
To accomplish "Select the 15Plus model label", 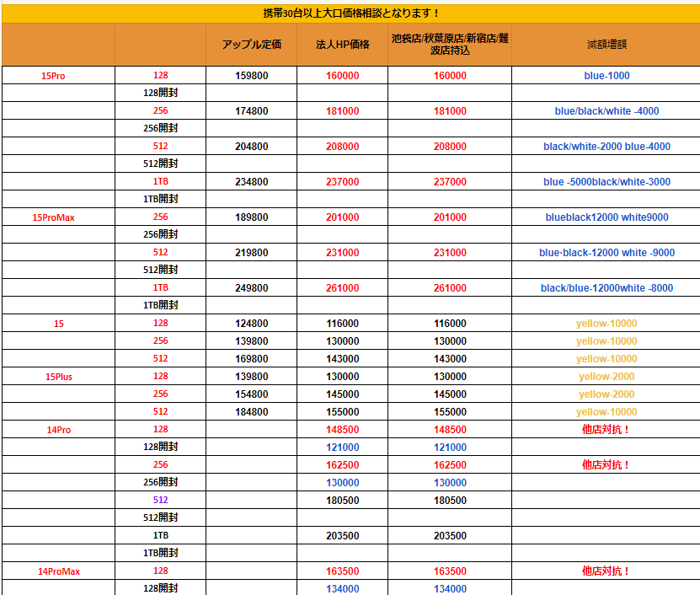I will coord(58,377).
